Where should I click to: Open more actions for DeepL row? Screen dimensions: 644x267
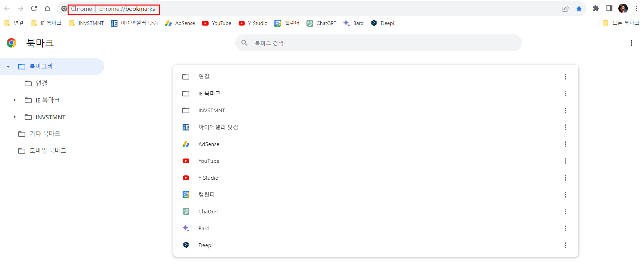(x=565, y=245)
